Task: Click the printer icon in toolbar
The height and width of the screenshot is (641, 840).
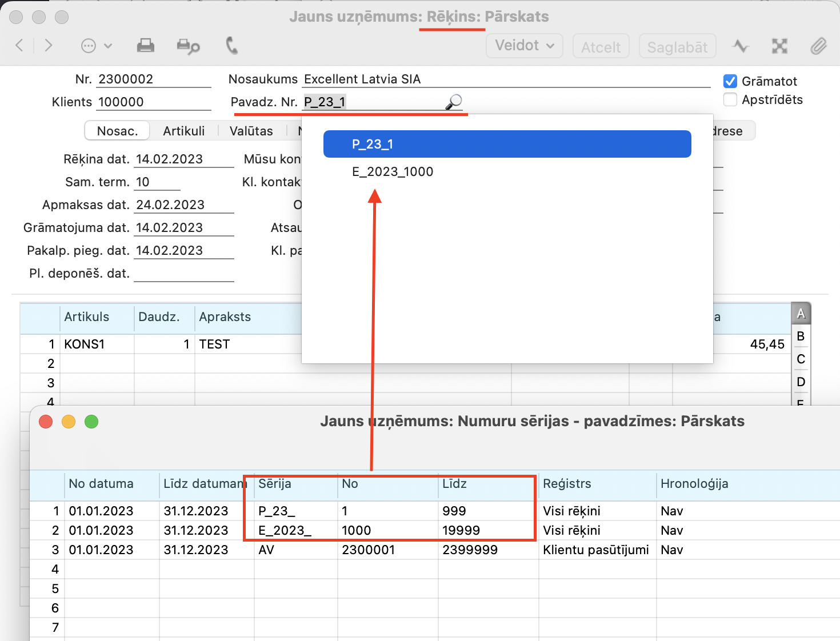Action: 146,46
